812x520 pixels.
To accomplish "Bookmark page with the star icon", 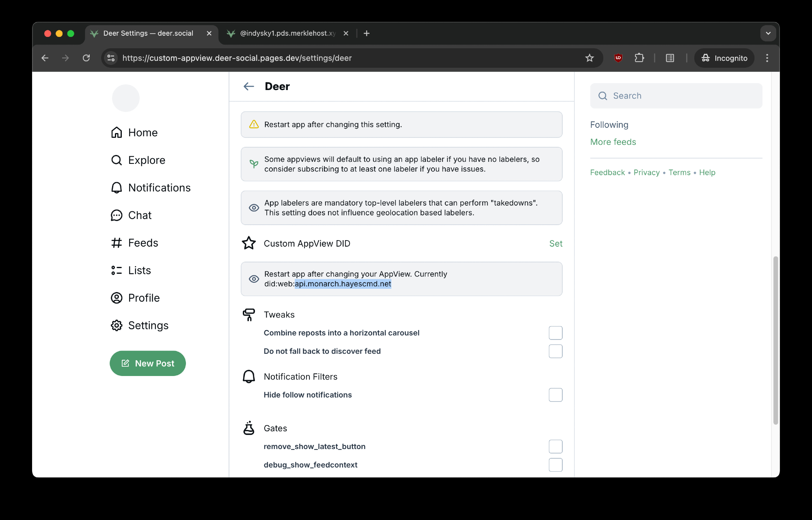I will (x=590, y=58).
